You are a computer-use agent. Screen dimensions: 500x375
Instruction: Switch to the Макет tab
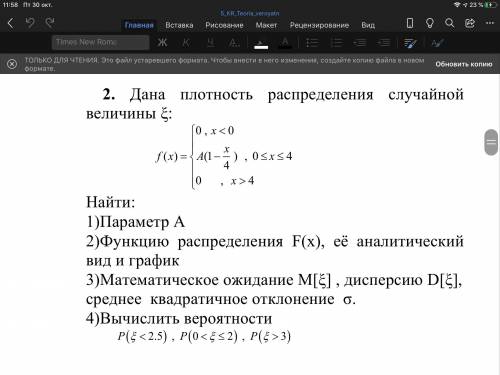266,25
